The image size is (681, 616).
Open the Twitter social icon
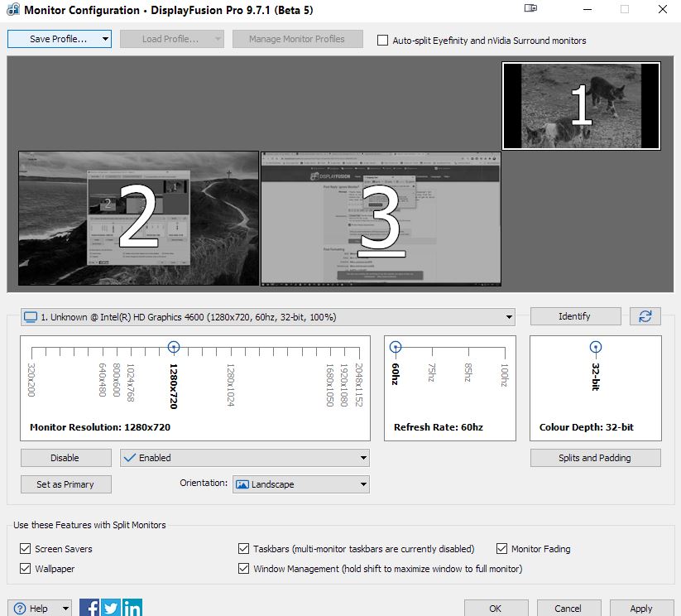[x=111, y=608]
